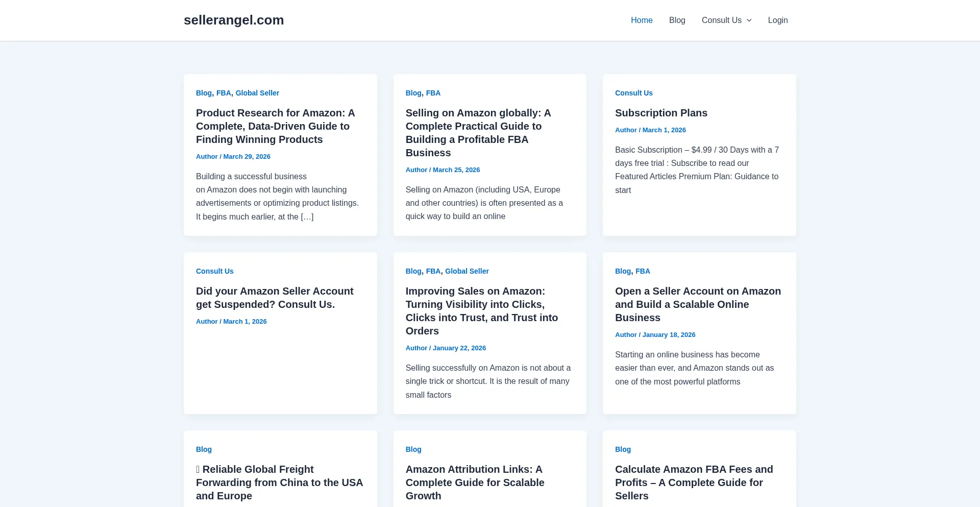
Task: Open the Selling on Amazon globally article
Action: click(478, 133)
